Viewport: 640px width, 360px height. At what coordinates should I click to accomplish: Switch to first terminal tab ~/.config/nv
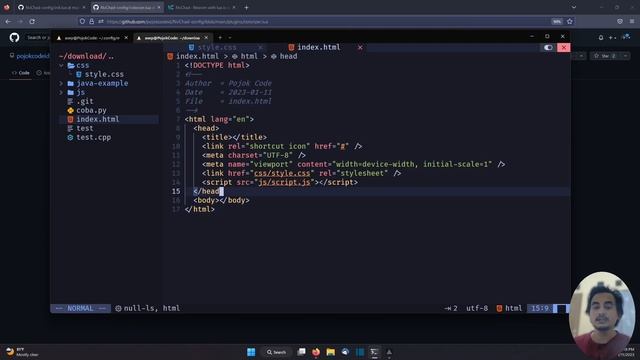[x=92, y=38]
